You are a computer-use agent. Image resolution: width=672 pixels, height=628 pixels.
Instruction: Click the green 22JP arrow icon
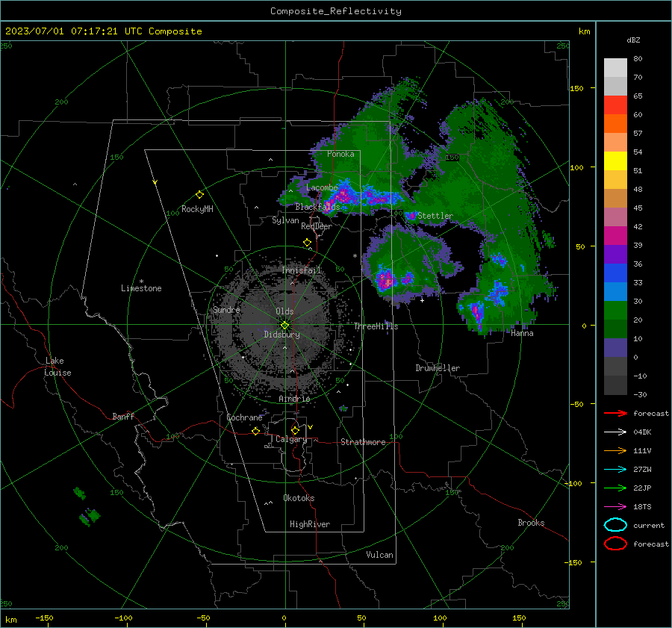tap(615, 488)
